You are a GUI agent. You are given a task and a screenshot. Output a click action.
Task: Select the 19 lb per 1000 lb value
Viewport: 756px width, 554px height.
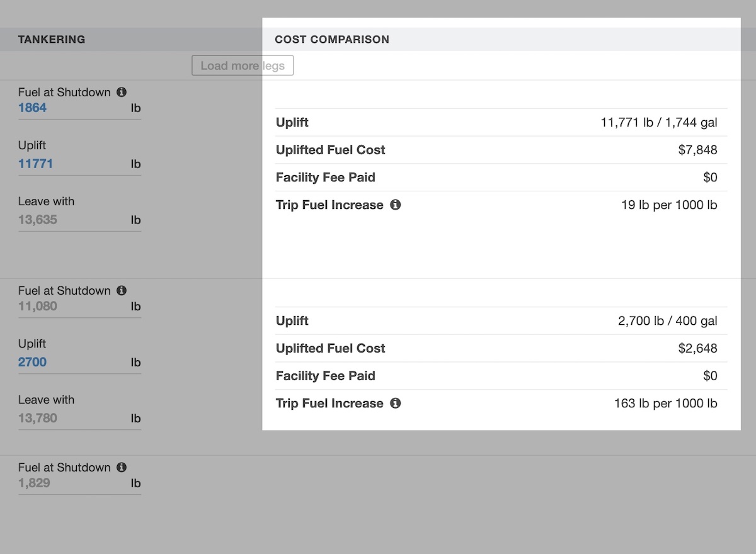[669, 205]
